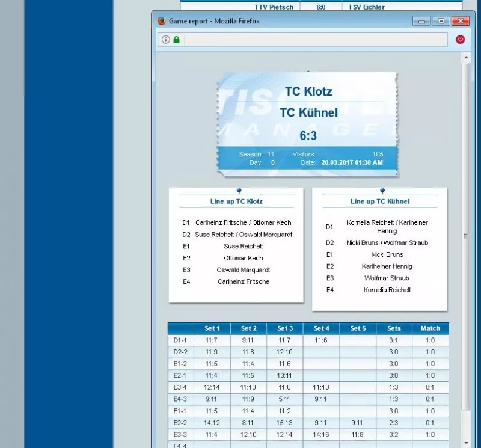Viewport: 481px width, 448px height.
Task: Click player Suse Reichelt in the E1 row
Action: pos(243,246)
